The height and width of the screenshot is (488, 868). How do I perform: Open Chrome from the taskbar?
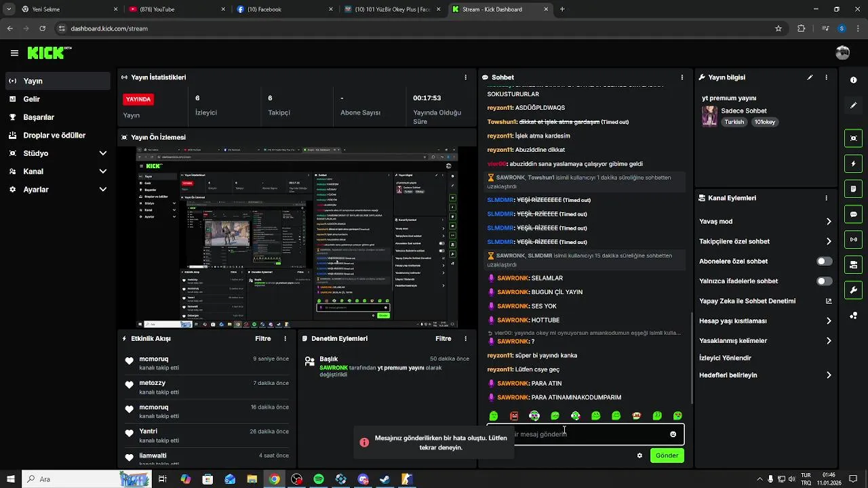point(274,479)
